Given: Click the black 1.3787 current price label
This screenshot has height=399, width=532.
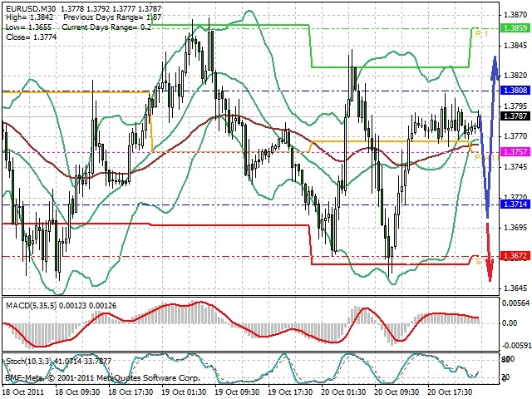Looking at the screenshot, I should pos(515,116).
